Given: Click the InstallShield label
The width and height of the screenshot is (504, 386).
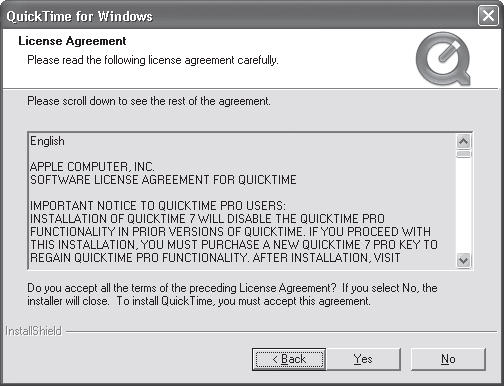Looking at the screenshot, I should pos(34,331).
